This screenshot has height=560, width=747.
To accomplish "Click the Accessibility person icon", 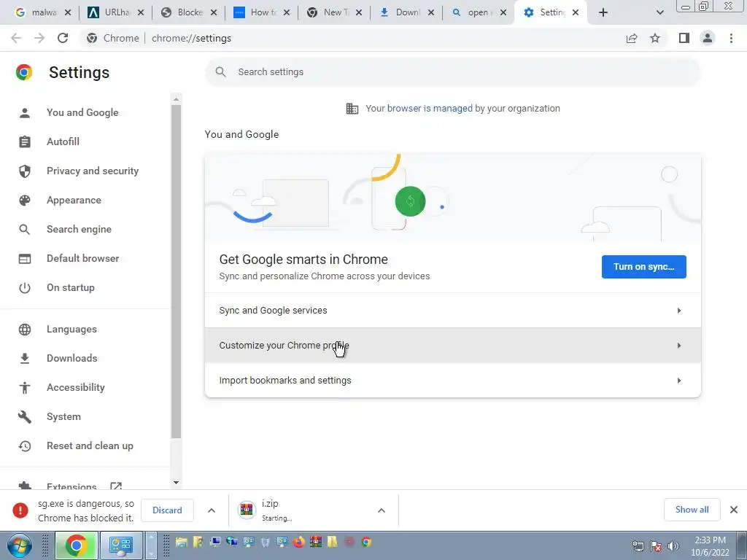I will (x=25, y=388).
